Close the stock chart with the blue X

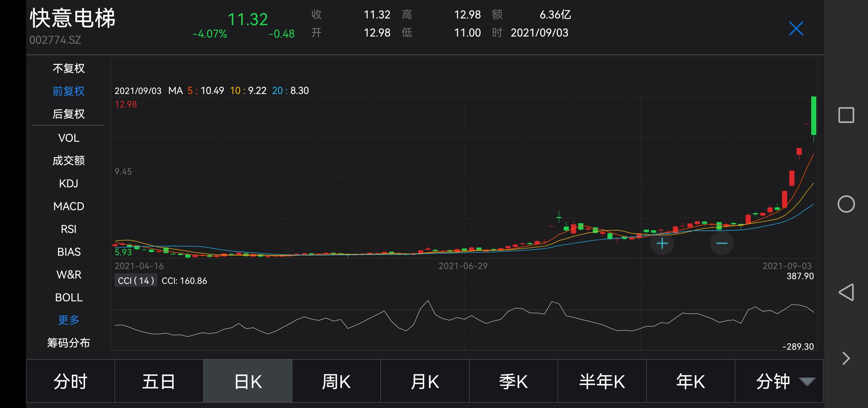pyautogui.click(x=796, y=29)
